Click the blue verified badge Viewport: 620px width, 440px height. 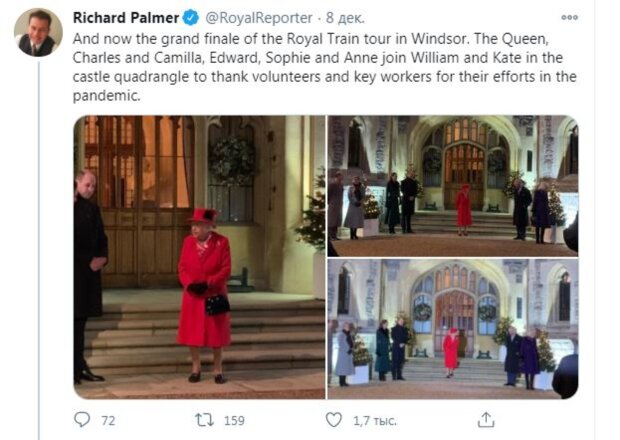191,18
